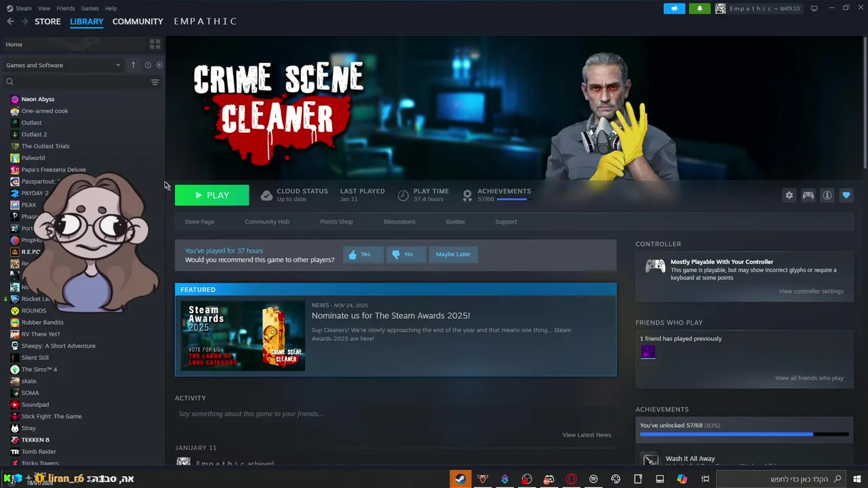
Task: Open Steam in the Windows taskbar
Action: pyautogui.click(x=460, y=479)
